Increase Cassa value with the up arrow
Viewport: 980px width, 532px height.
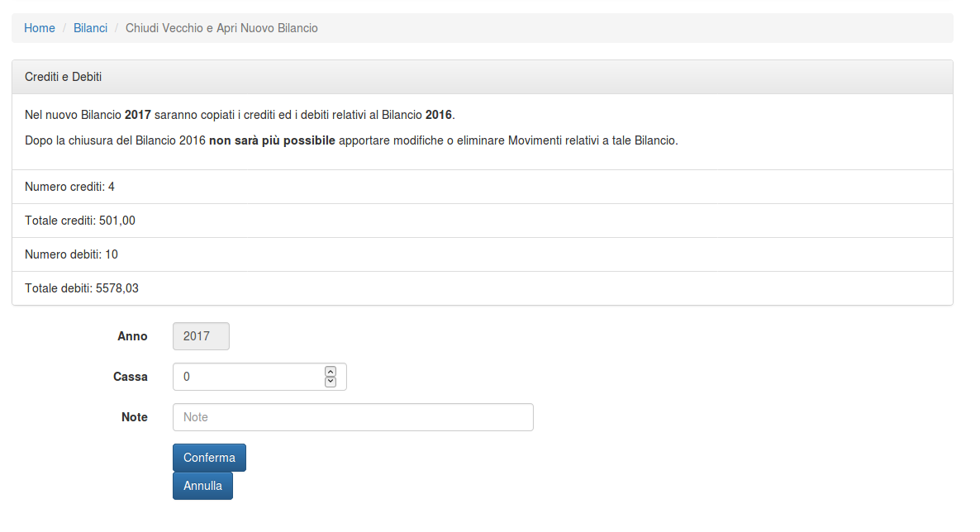pos(331,372)
